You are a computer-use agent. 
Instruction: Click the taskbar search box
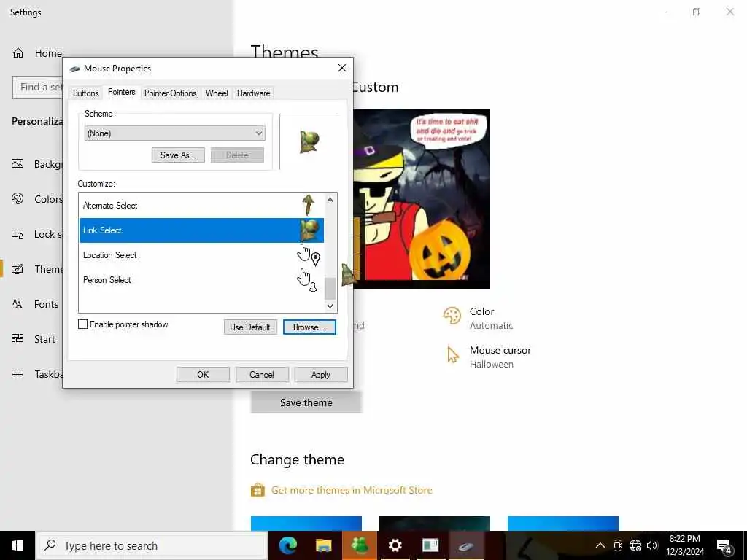[152, 545]
